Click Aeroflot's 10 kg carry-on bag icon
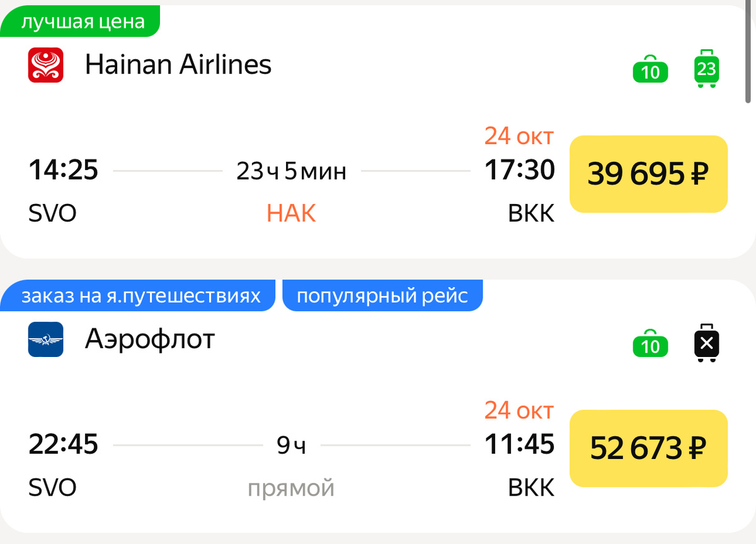756x544 pixels. [x=650, y=344]
